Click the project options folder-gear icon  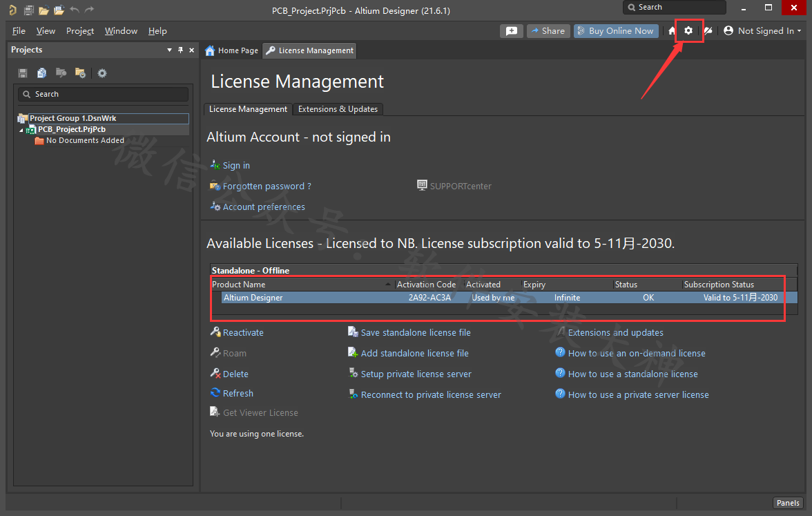point(80,73)
